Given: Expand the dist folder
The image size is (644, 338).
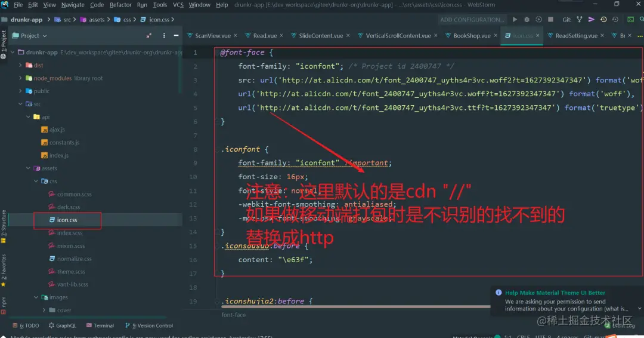Looking at the screenshot, I should (20, 65).
